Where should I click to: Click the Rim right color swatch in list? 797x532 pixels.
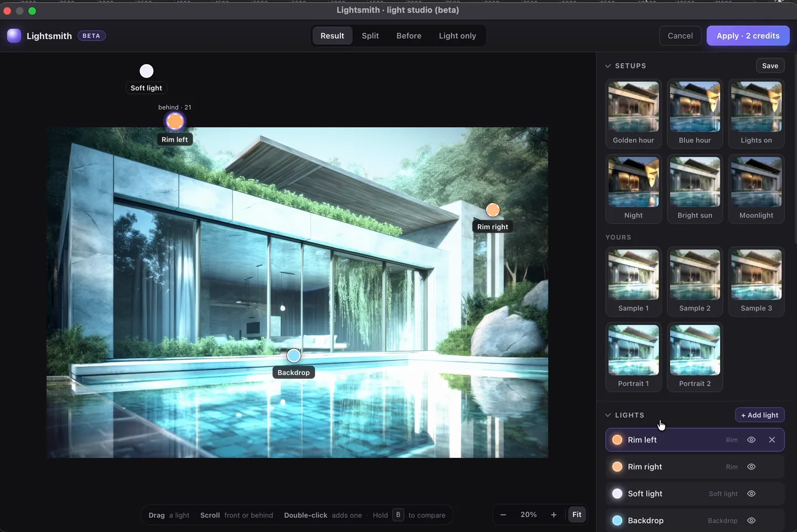[x=617, y=467]
